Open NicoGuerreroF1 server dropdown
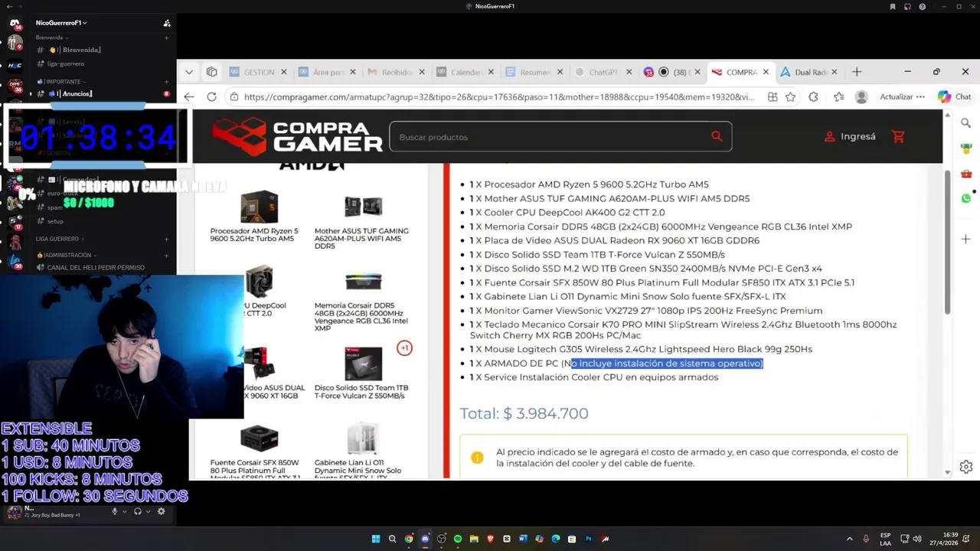Screen dimensions: 980x551 (x=61, y=23)
